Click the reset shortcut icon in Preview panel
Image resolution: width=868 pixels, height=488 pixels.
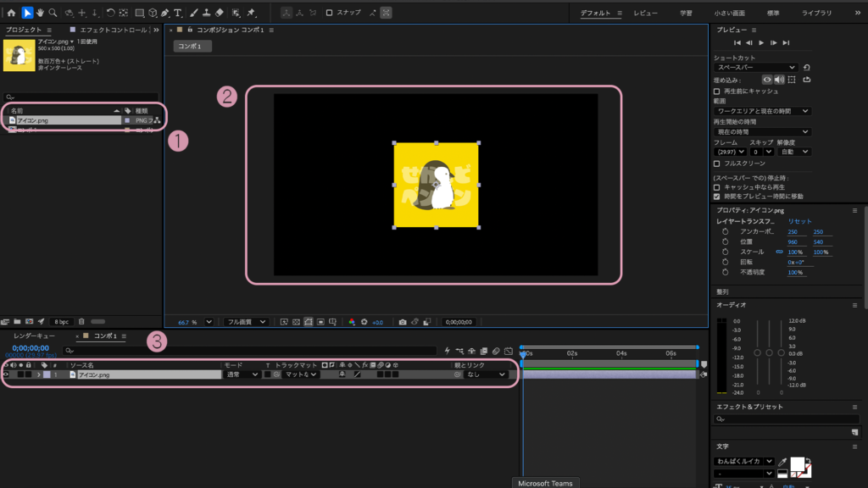pos(807,68)
